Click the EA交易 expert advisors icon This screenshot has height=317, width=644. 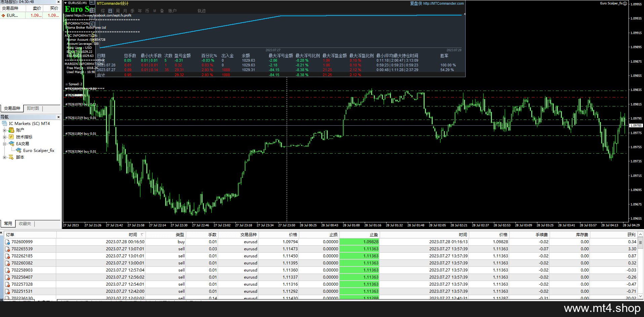pyautogui.click(x=11, y=144)
